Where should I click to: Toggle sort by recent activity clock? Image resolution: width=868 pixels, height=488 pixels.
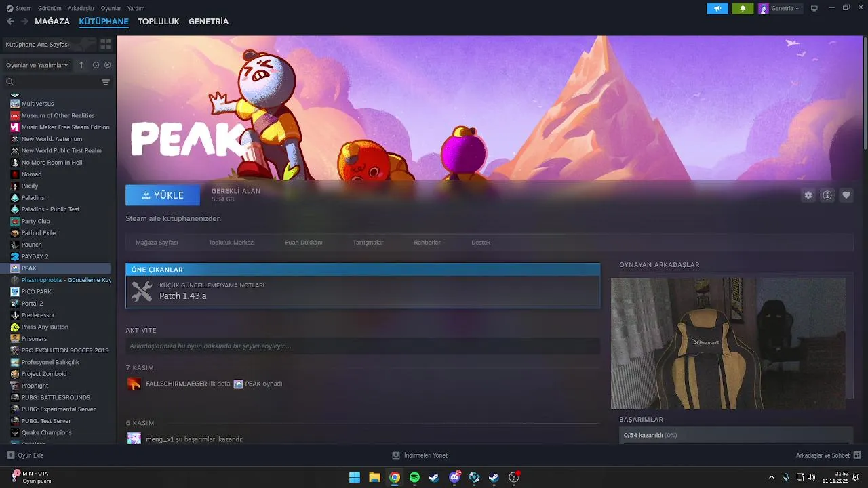[x=96, y=65]
